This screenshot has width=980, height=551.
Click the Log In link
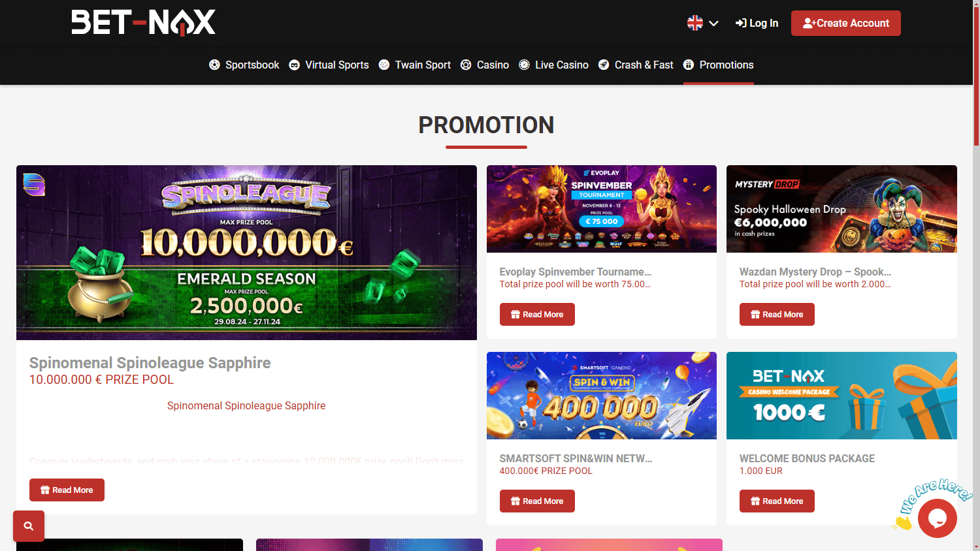(x=757, y=23)
